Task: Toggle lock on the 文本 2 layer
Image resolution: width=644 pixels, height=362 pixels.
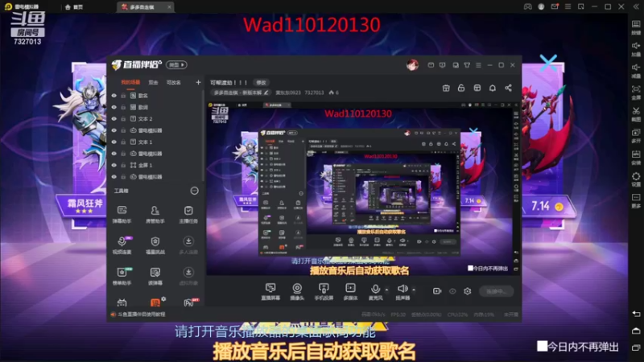Action: pos(123,118)
